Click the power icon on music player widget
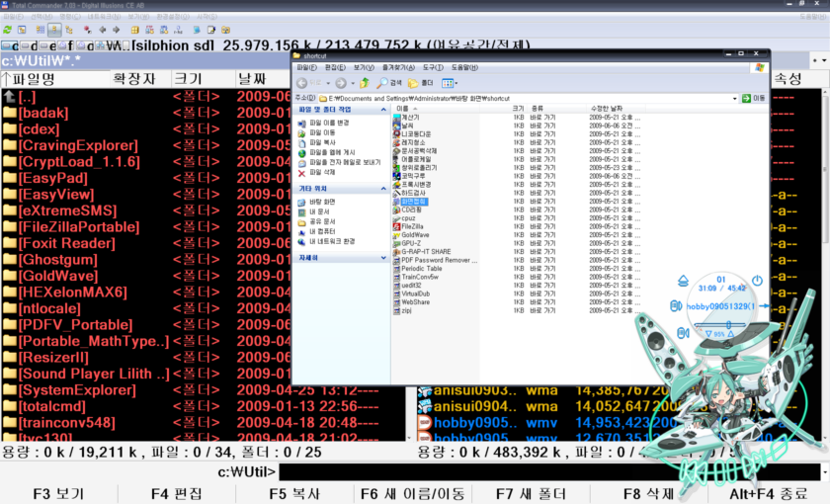 757,280
